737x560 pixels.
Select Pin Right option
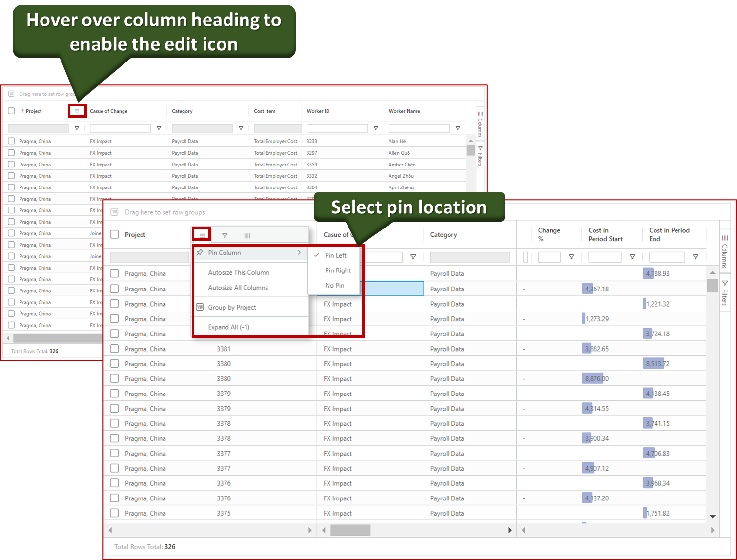coord(338,270)
